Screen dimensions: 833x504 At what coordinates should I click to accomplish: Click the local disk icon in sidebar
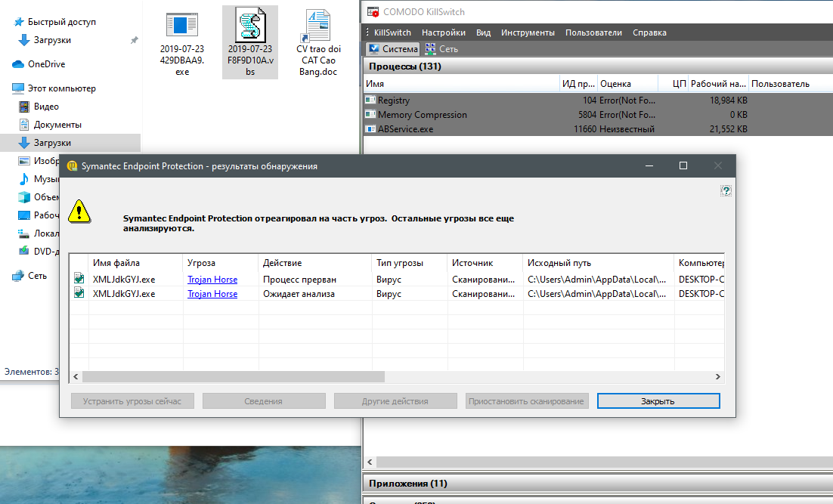pos(24,233)
